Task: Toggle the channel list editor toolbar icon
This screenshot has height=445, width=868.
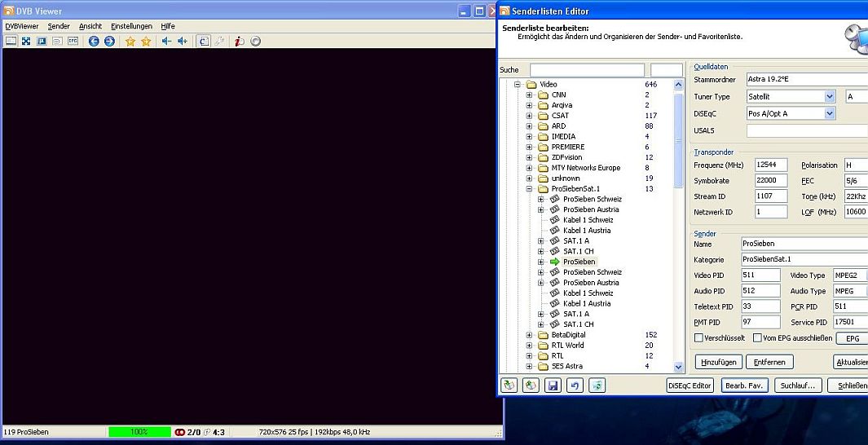Action: click(x=205, y=41)
